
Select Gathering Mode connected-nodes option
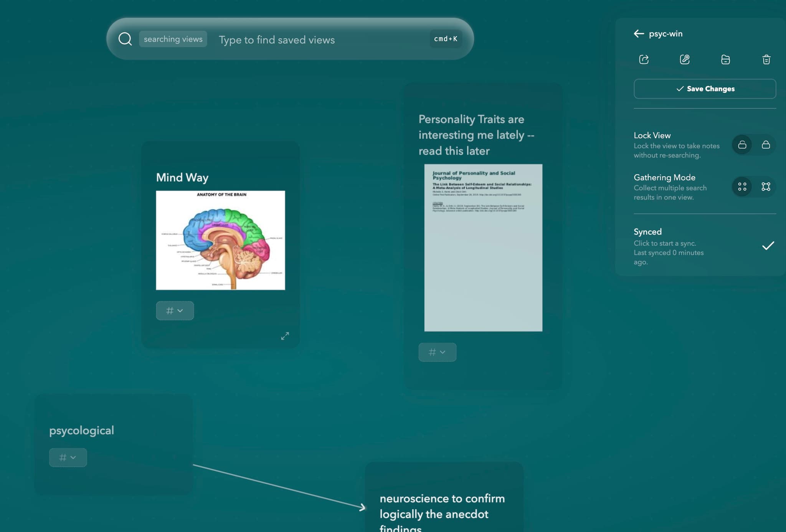click(x=766, y=187)
